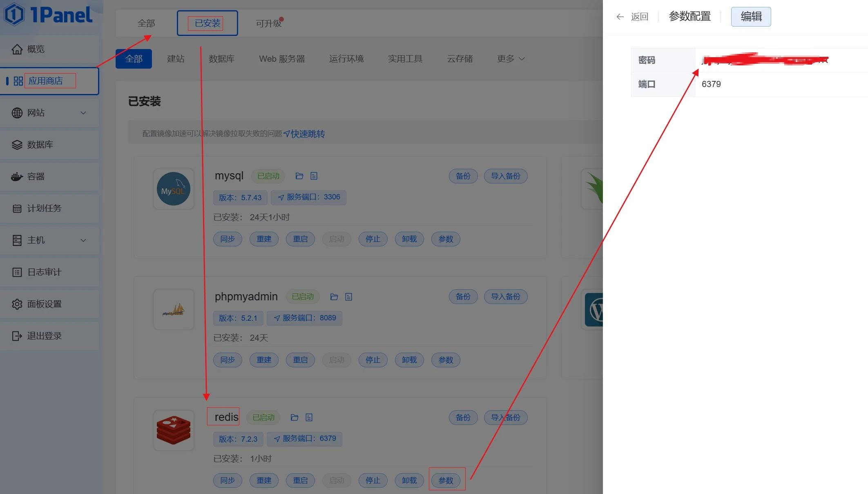Open the 主机 server icon
Screen dimensions: 868x494
17,240
